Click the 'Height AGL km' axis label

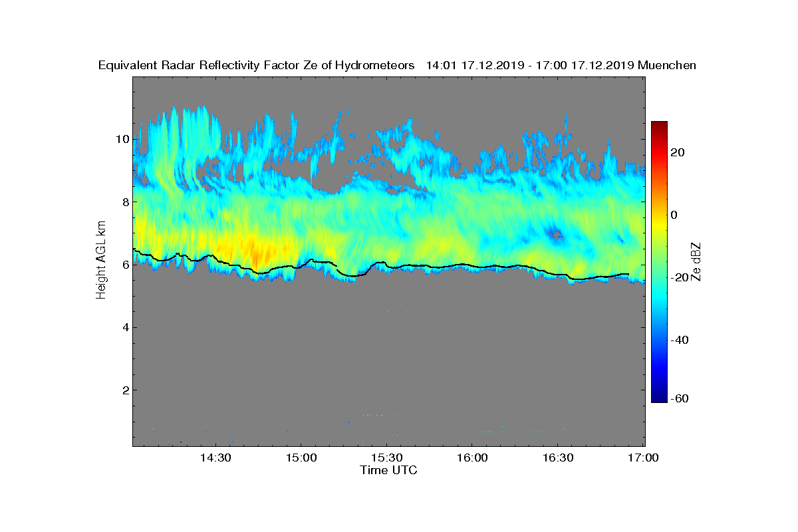coord(101,260)
